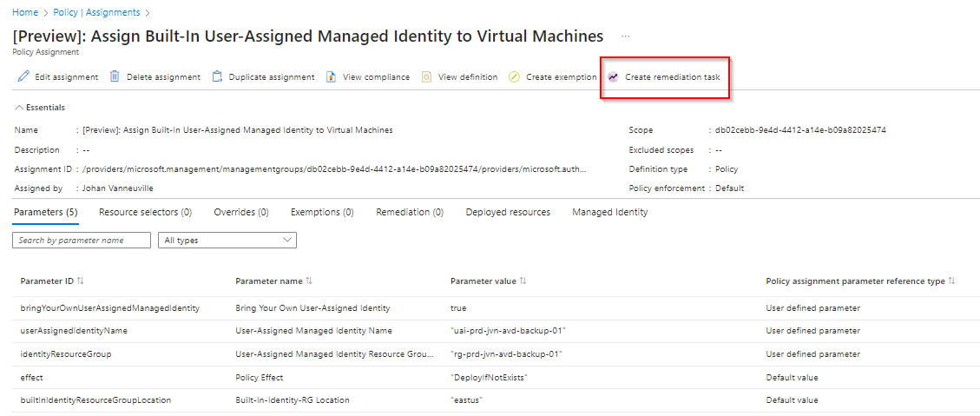Click the Create remediation task chart icon

(613, 77)
